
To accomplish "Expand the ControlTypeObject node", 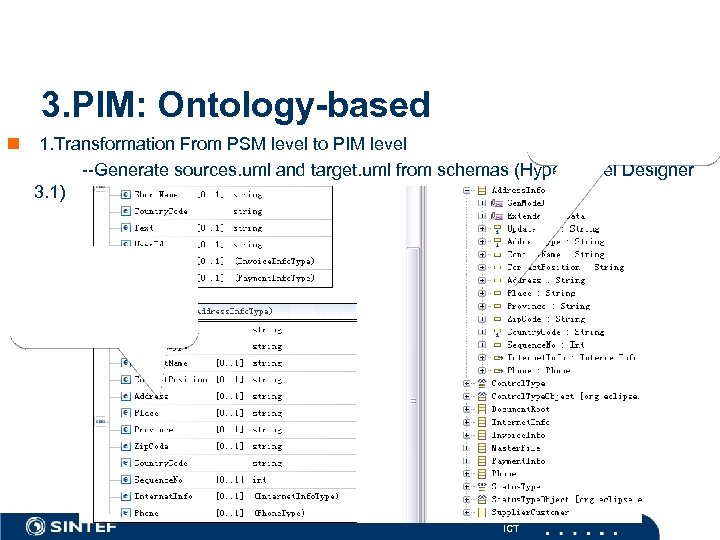I will pyautogui.click(x=467, y=396).
